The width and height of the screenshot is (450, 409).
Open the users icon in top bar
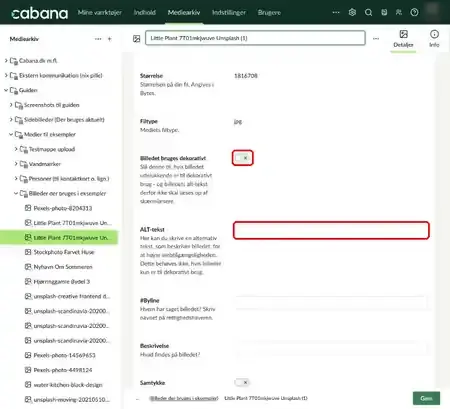(x=399, y=12)
